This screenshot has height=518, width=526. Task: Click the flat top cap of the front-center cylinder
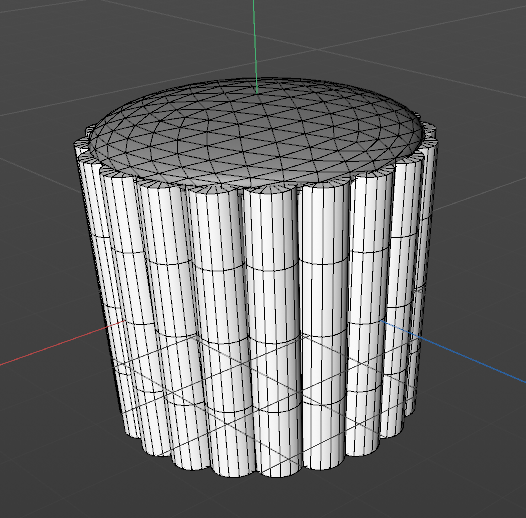(270, 192)
